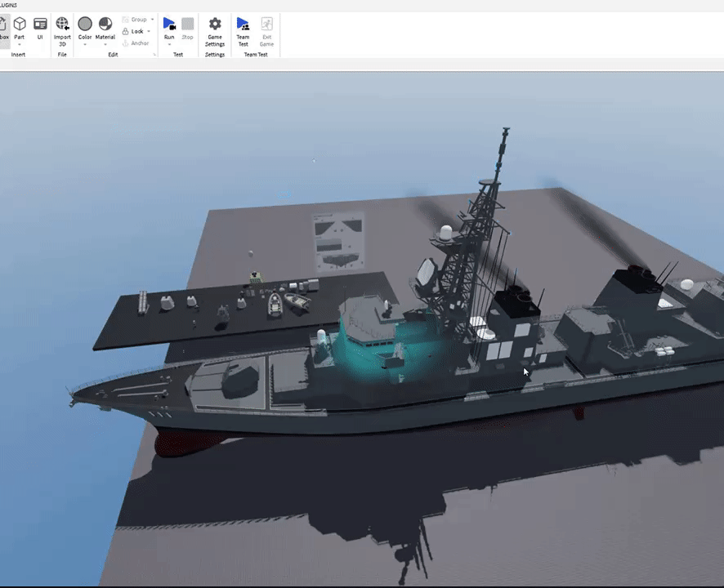Open the Color picker swatch
Viewport: 724px width, 588px height.
[x=85, y=24]
